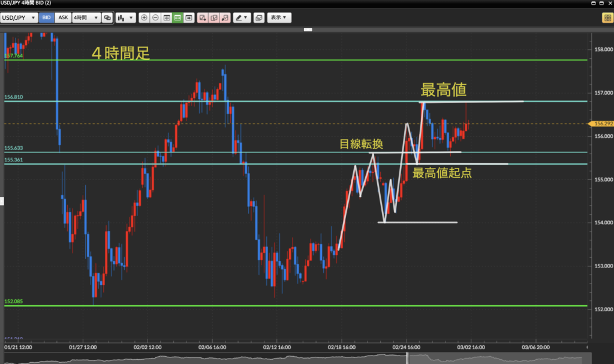
Task: Click the third pink order icon
Action: point(224,18)
